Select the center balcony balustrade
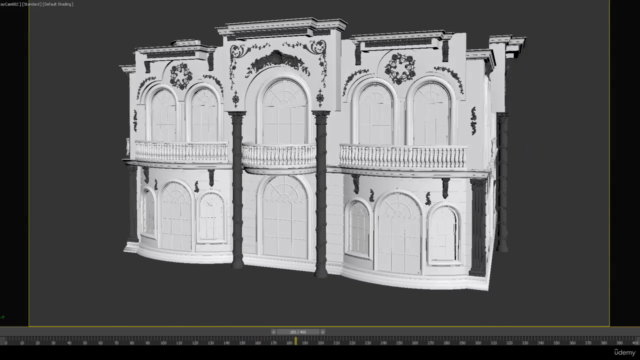This screenshot has width=640, height=360. [x=279, y=156]
